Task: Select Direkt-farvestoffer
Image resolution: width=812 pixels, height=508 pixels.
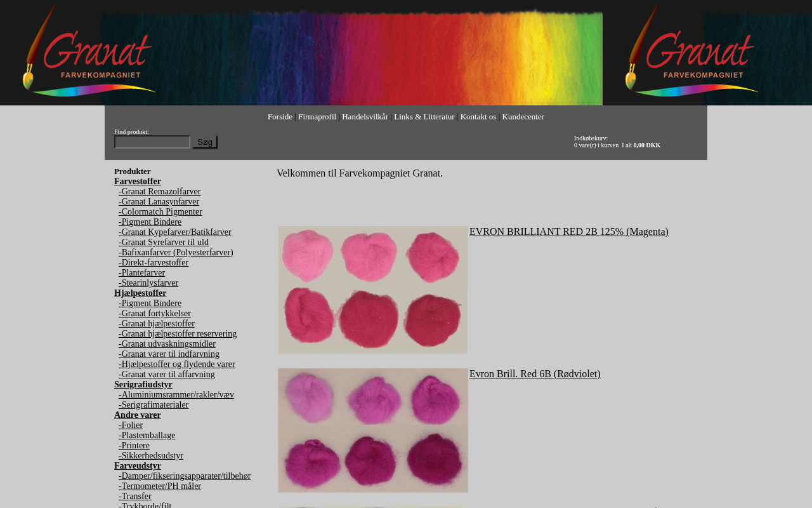Action: coord(154,263)
